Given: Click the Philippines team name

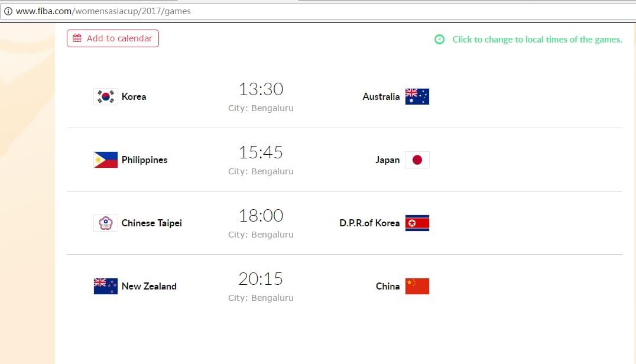Looking at the screenshot, I should click(144, 160).
